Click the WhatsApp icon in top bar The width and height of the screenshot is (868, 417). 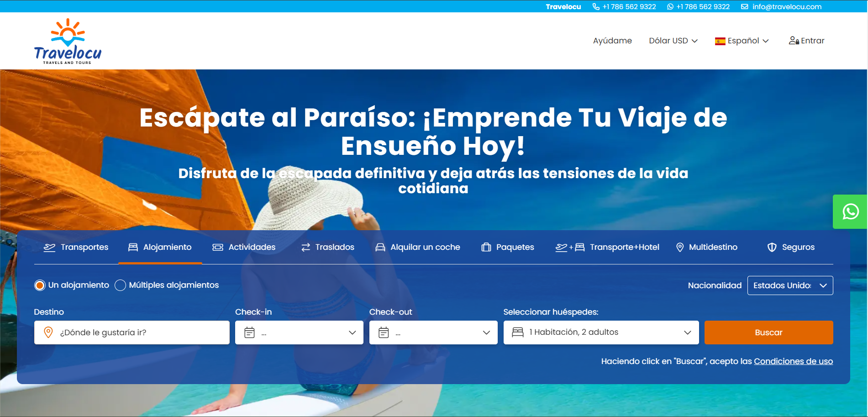click(670, 6)
